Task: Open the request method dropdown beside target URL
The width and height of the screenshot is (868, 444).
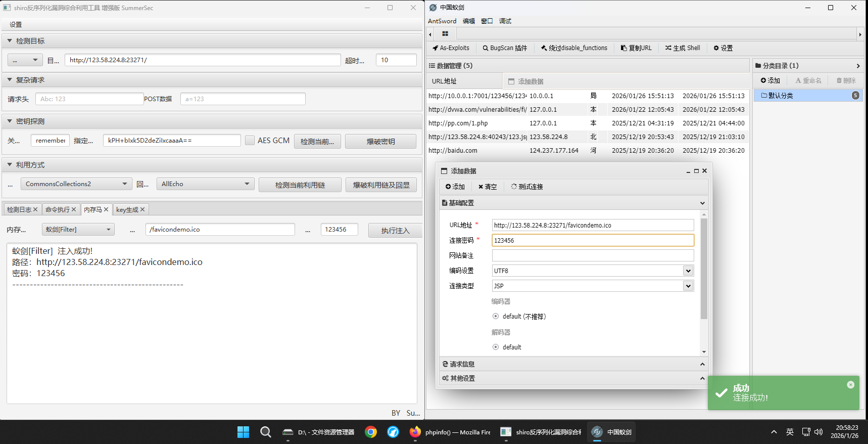Action: pos(25,60)
